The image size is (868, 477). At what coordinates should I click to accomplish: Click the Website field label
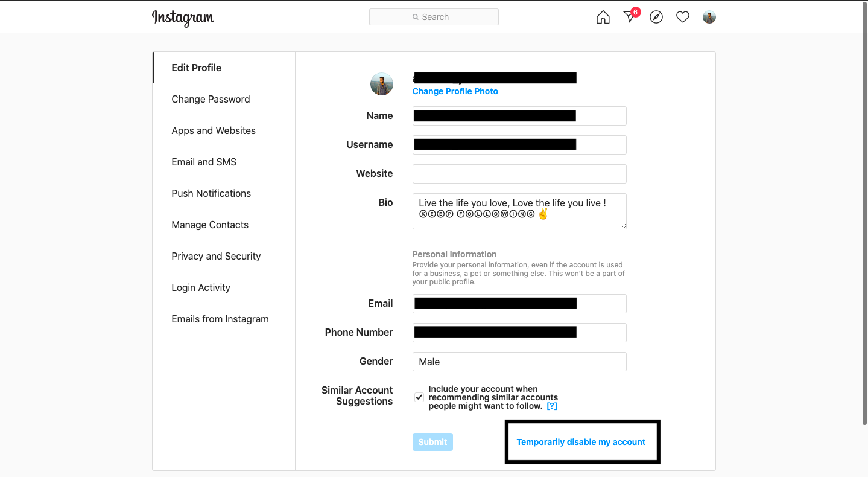[375, 173]
